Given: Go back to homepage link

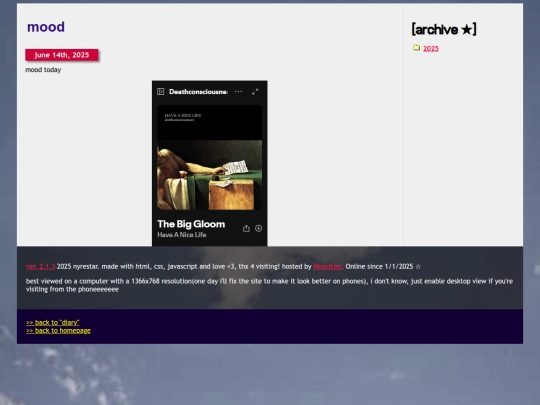Looking at the screenshot, I should pyautogui.click(x=59, y=331).
